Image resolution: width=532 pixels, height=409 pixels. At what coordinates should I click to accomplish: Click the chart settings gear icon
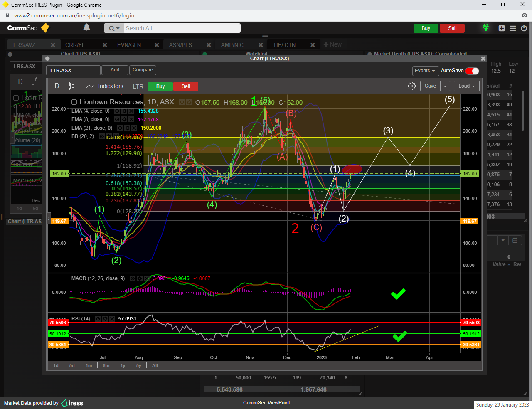click(x=411, y=86)
